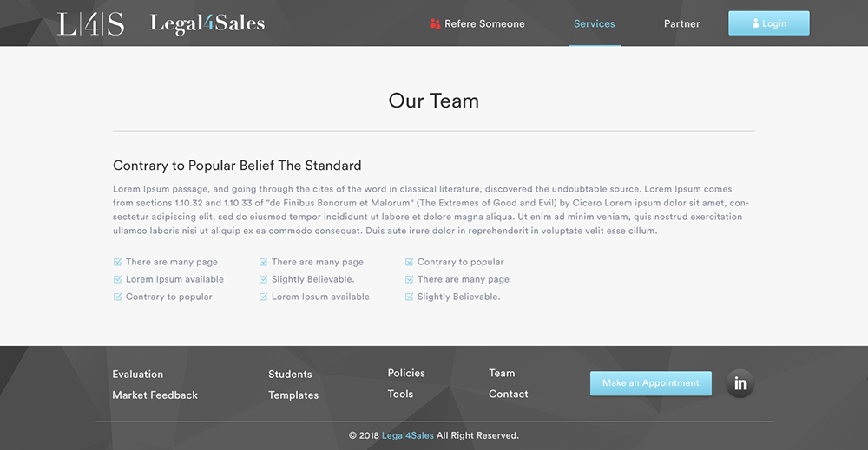Viewport: 868px width, 450px height.
Task: Click the L4S logo icon
Action: tap(91, 23)
